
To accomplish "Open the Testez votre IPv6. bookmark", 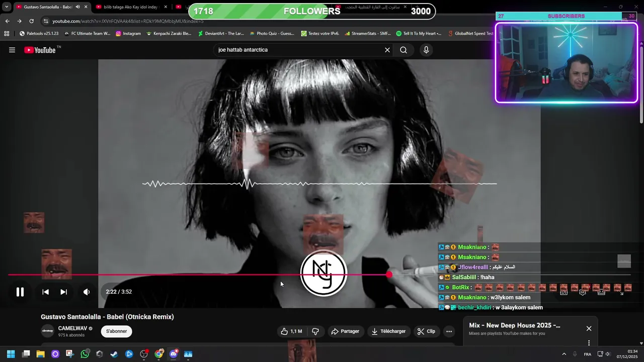I will tap(320, 34).
